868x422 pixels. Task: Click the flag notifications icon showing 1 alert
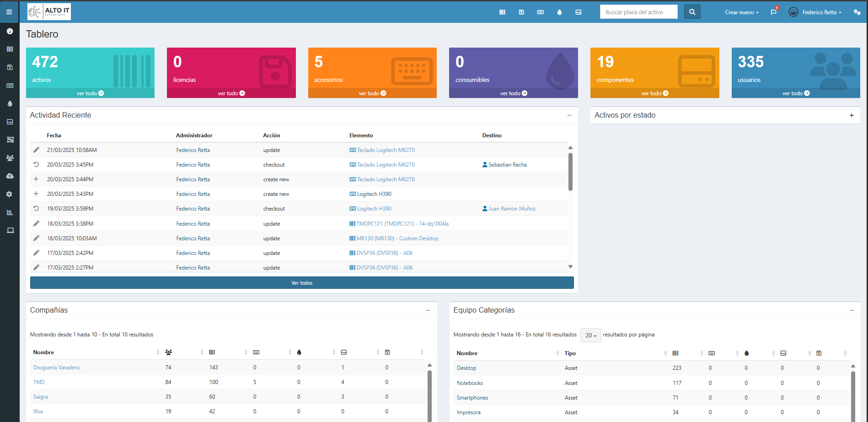click(x=774, y=12)
